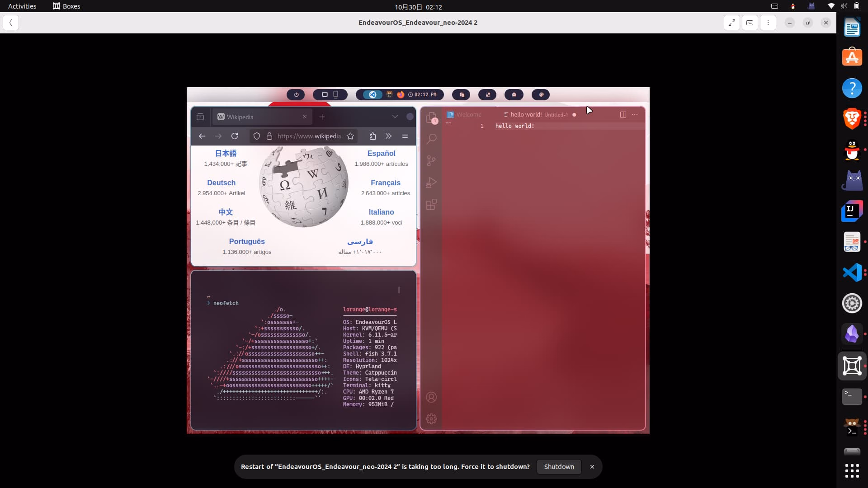This screenshot has width=868, height=488.
Task: Open VS Code Search view
Action: click(x=431, y=139)
